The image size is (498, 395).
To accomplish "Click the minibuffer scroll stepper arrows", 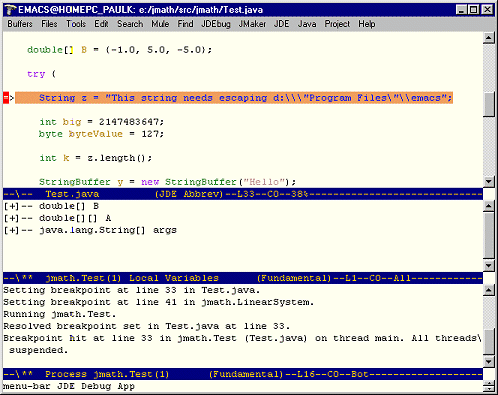I will coord(489,386).
